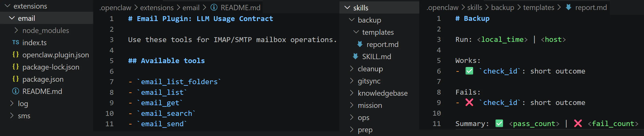
Task: Expand the knowledgebase skill folder
Action: (382, 93)
